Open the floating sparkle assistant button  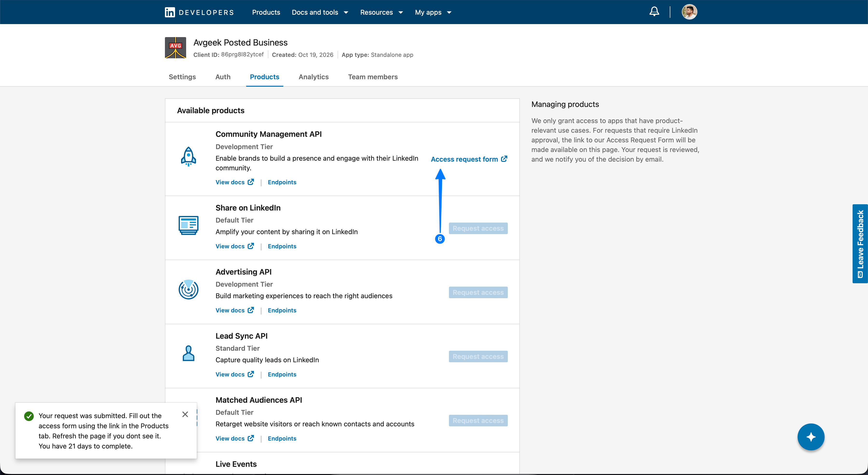pos(811,437)
